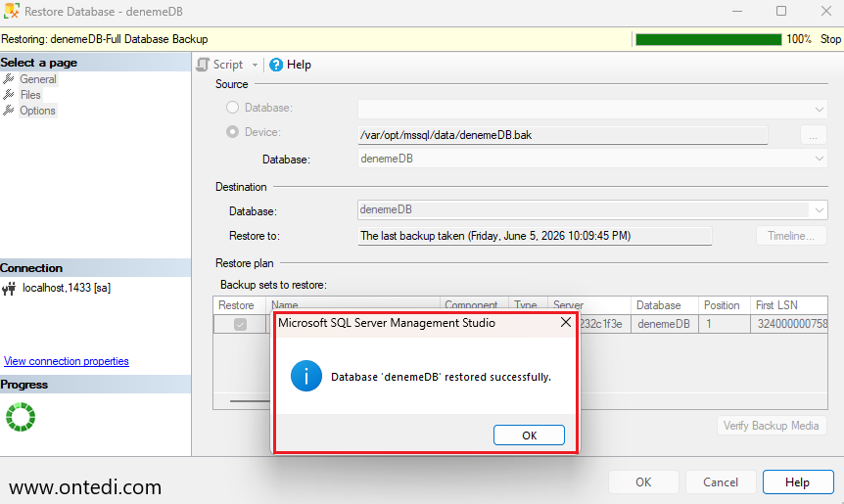The height and width of the screenshot is (504, 844).
Task: Click the horizontal scrollbar of backup sets grid
Action: tap(251, 400)
